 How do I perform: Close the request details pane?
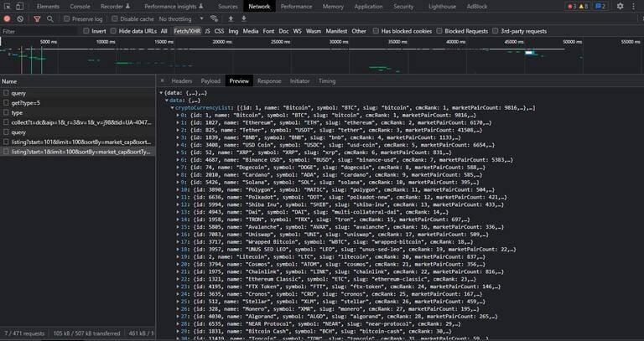point(162,80)
